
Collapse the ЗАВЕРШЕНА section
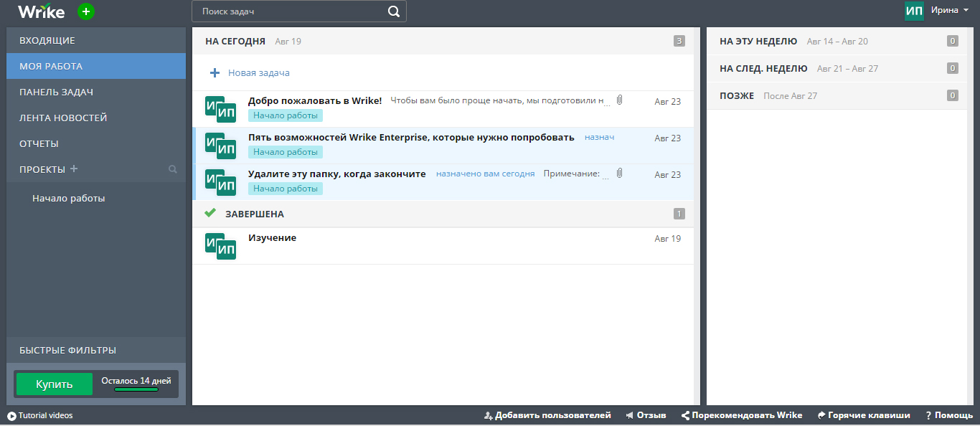click(x=443, y=214)
